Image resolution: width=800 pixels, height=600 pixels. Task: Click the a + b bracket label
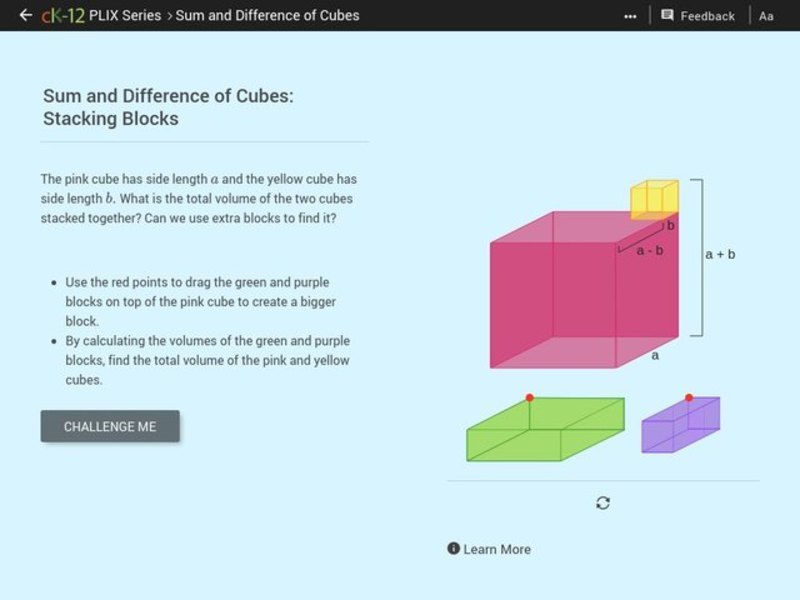point(719,253)
